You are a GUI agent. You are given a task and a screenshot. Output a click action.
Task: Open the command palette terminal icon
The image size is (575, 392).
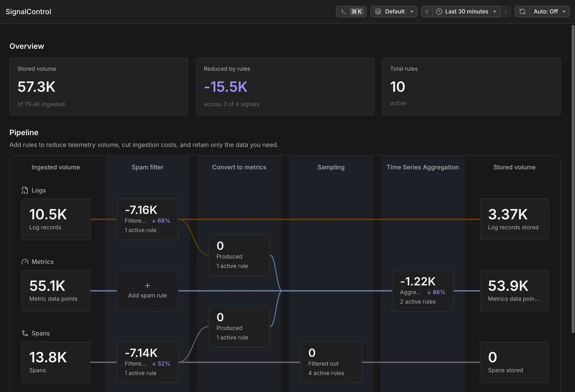(x=343, y=12)
